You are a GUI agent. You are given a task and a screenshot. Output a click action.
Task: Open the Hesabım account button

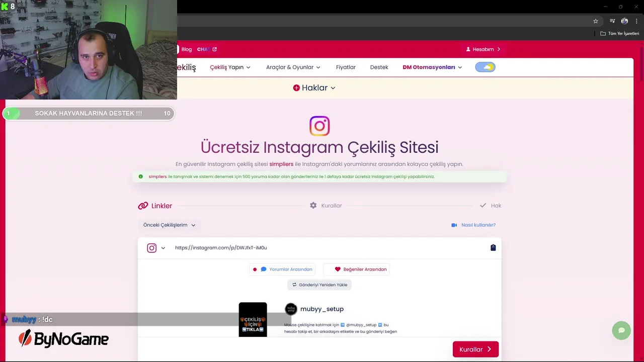click(483, 49)
